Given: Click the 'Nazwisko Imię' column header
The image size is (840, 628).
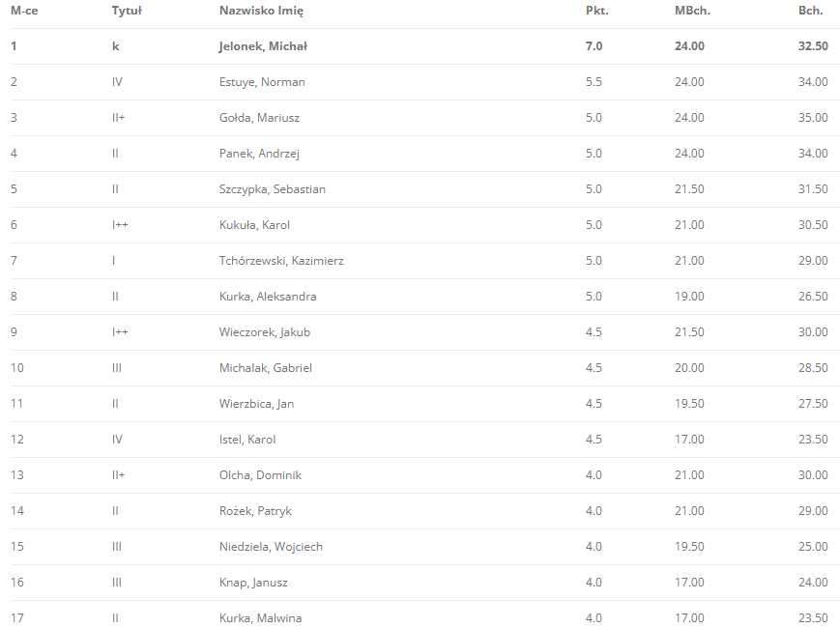Looking at the screenshot, I should point(262,11).
